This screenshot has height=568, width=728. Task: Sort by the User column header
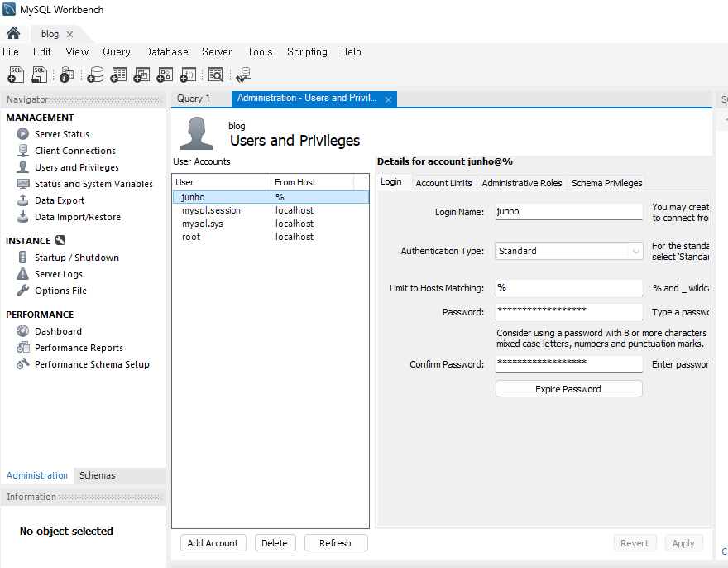222,182
